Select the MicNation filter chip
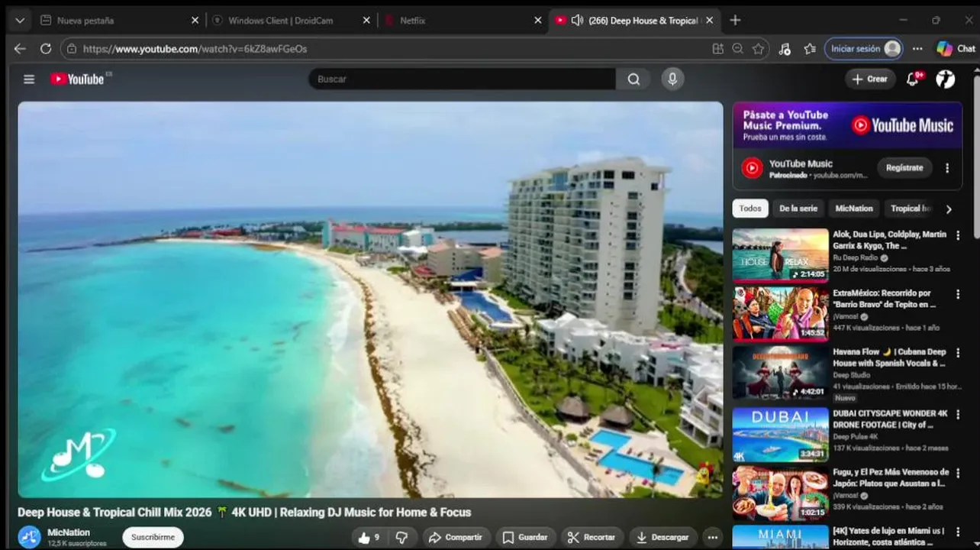Image resolution: width=980 pixels, height=550 pixels. (854, 209)
